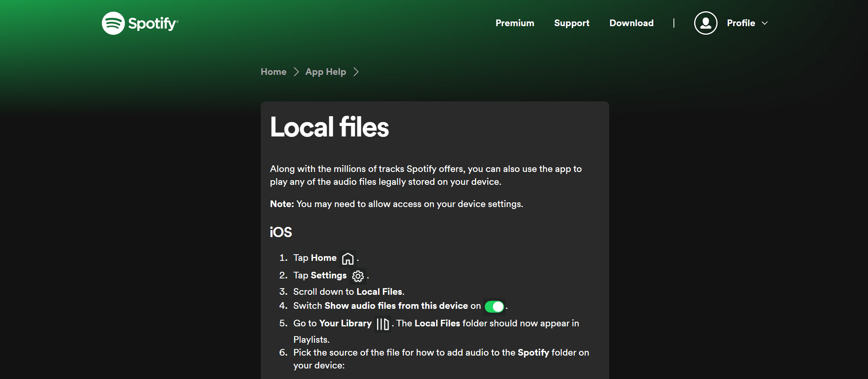Click the Home house icon in step 1
Viewport: 868px width, 379px height.
348,259
